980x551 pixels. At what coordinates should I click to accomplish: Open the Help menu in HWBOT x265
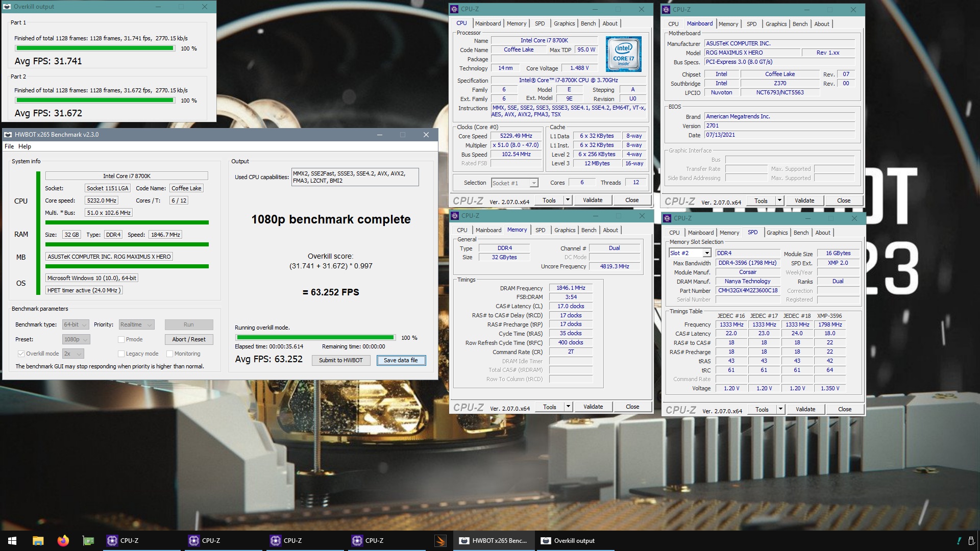[x=24, y=146]
